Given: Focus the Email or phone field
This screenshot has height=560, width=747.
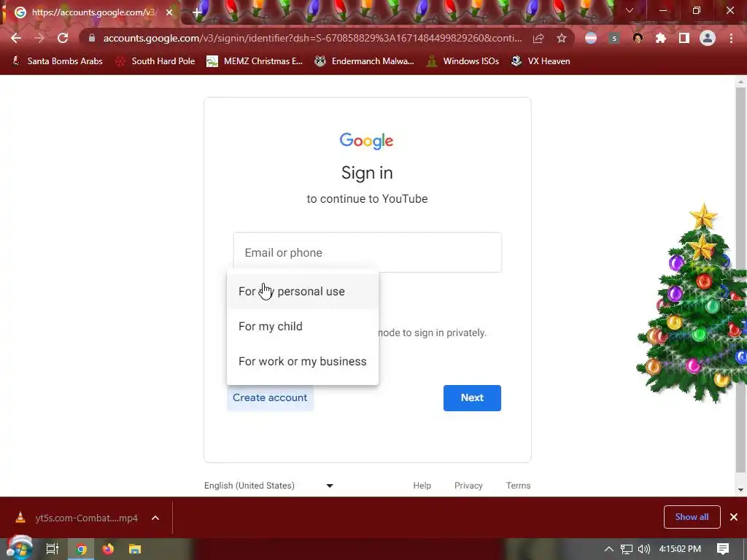Looking at the screenshot, I should point(368,252).
